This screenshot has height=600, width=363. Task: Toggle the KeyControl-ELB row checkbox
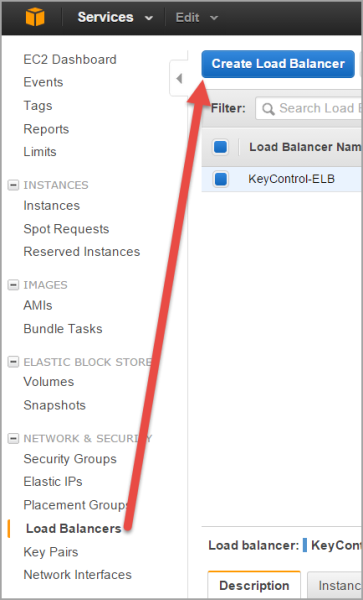click(x=221, y=179)
